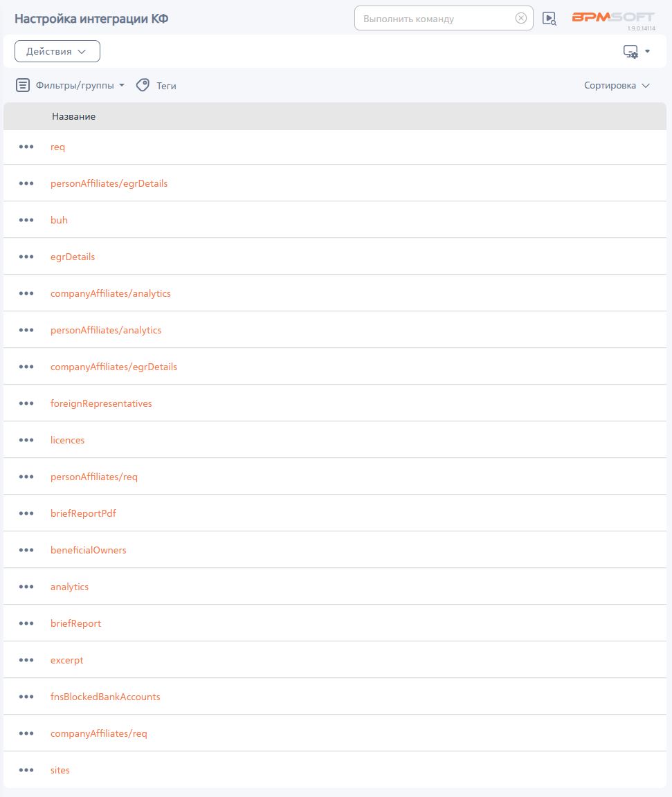This screenshot has width=672, height=797.
Task: Open the buh record link
Action: point(59,220)
